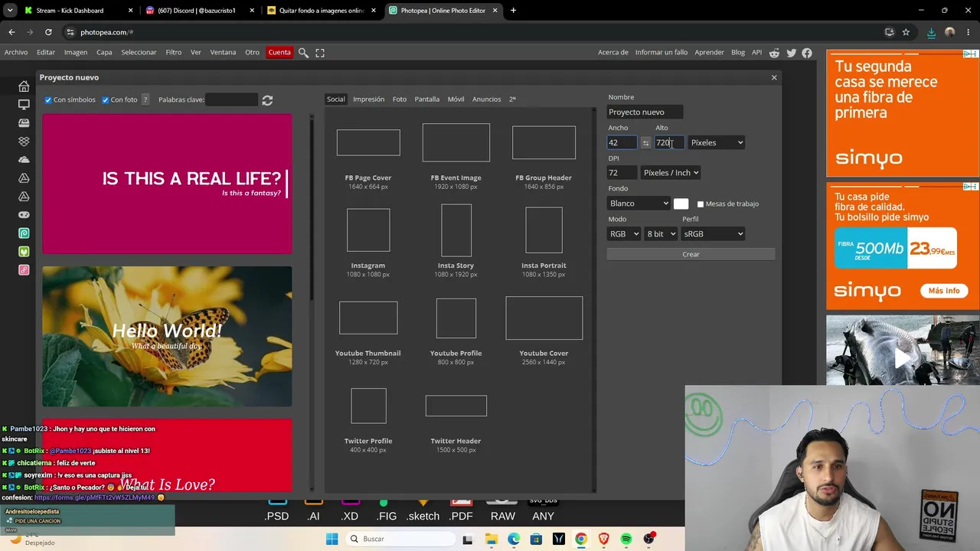Image resolution: width=980 pixels, height=551 pixels.
Task: Click the 'Palabras clave' keyword input field
Action: [x=232, y=100]
